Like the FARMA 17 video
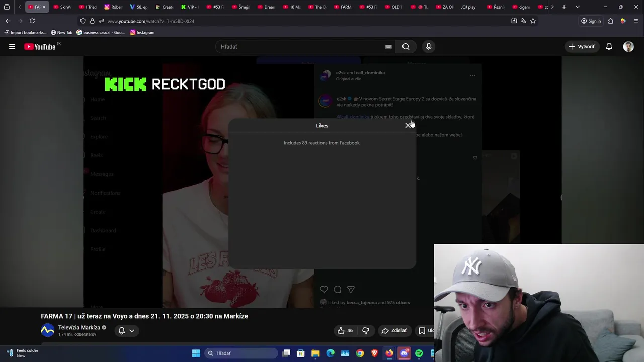Viewport: 644px width, 362px height. 345,330
